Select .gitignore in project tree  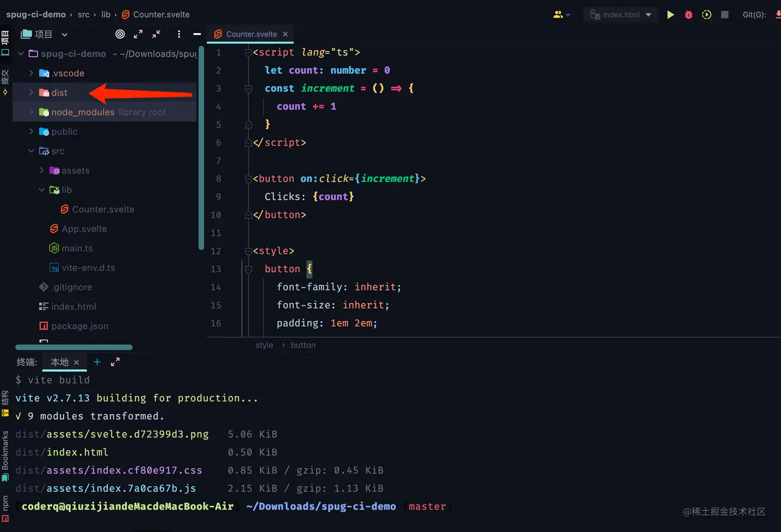coord(72,287)
